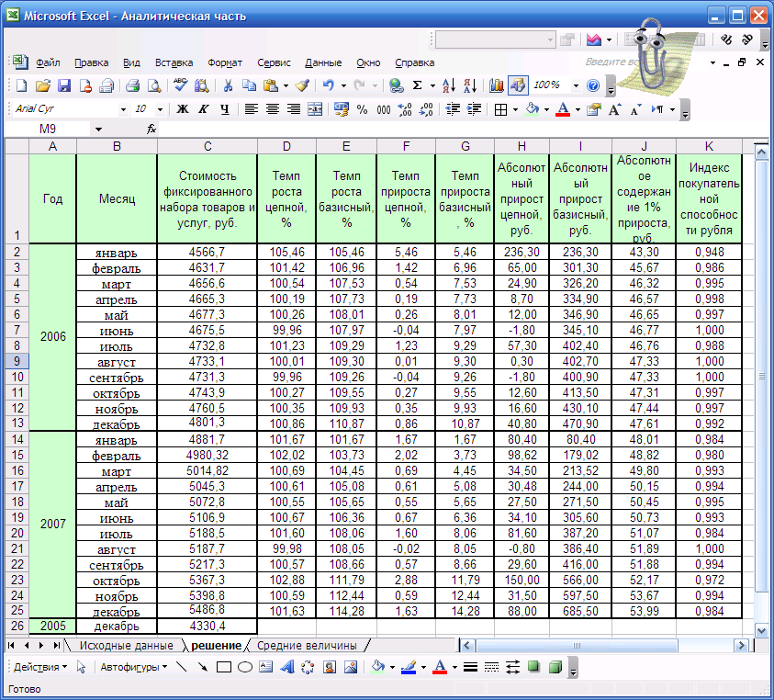Click the Save icon in the toolbar
This screenshot has height=700, width=774.
coord(64,85)
